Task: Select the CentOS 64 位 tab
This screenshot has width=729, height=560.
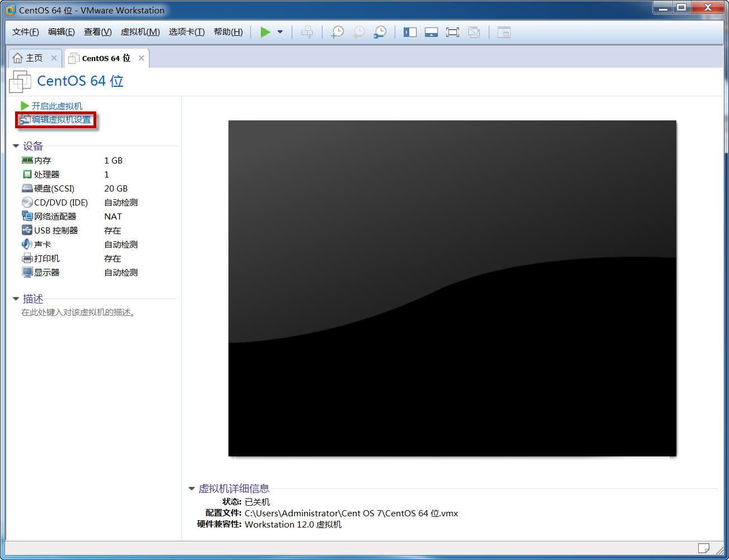Action: pos(106,58)
